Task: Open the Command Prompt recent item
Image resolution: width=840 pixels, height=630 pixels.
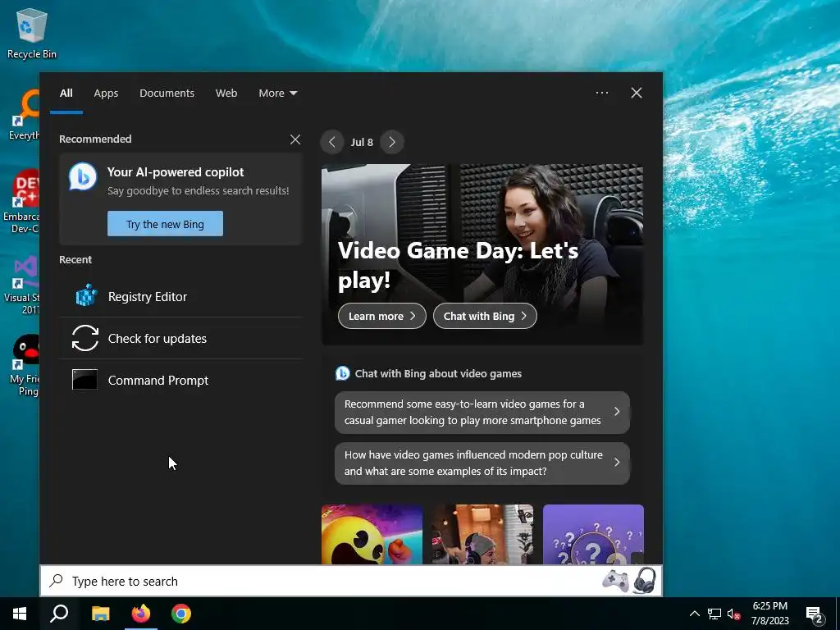Action: [181, 380]
